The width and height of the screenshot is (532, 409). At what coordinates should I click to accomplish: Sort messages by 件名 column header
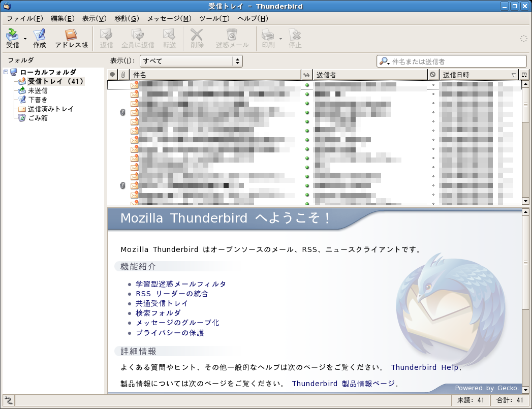(x=215, y=75)
